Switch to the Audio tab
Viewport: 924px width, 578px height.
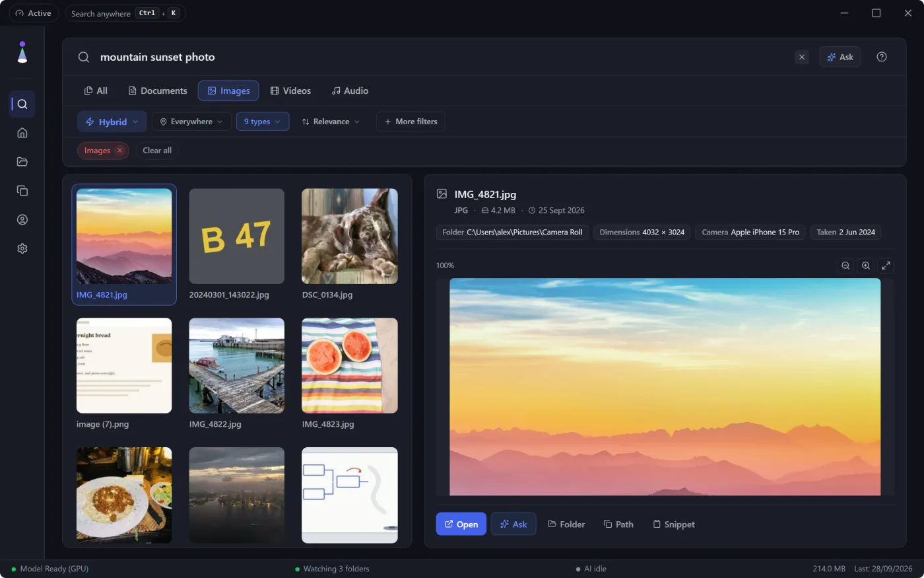(350, 90)
